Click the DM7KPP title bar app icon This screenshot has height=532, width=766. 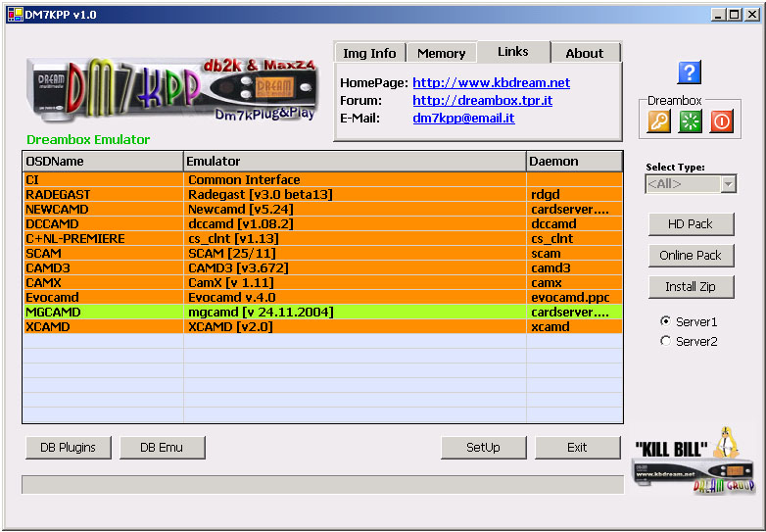pyautogui.click(x=15, y=15)
